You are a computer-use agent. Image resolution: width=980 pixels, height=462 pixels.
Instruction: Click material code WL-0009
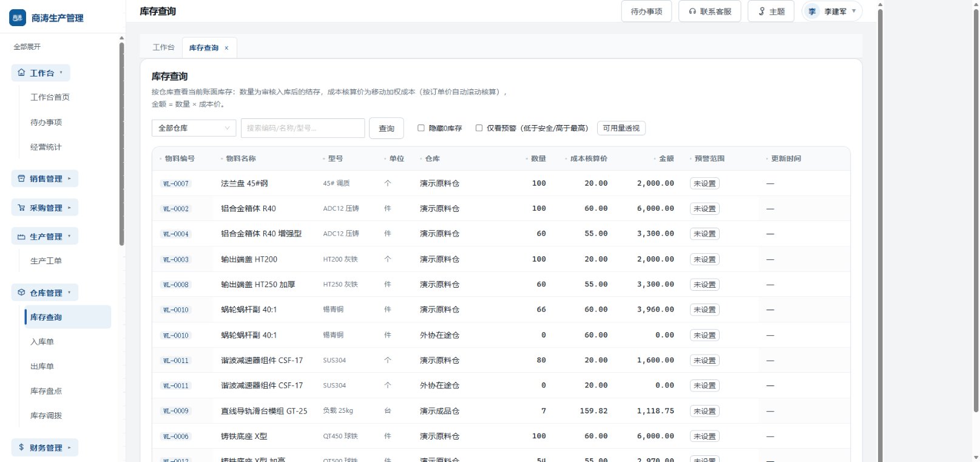pos(176,411)
